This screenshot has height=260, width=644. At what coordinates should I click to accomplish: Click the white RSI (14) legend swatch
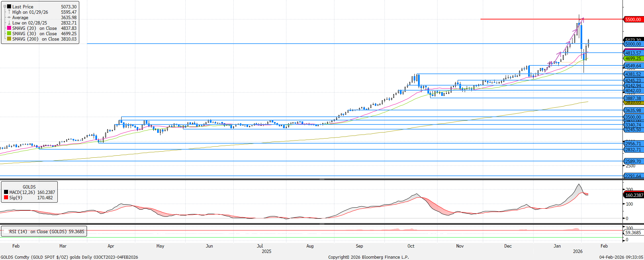(x=5, y=231)
